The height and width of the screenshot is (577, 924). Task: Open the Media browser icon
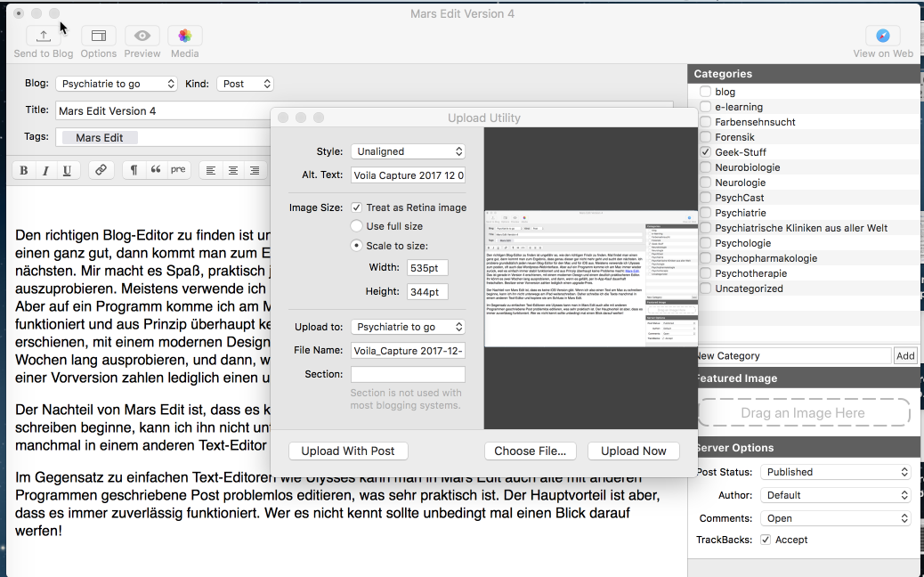(x=184, y=37)
